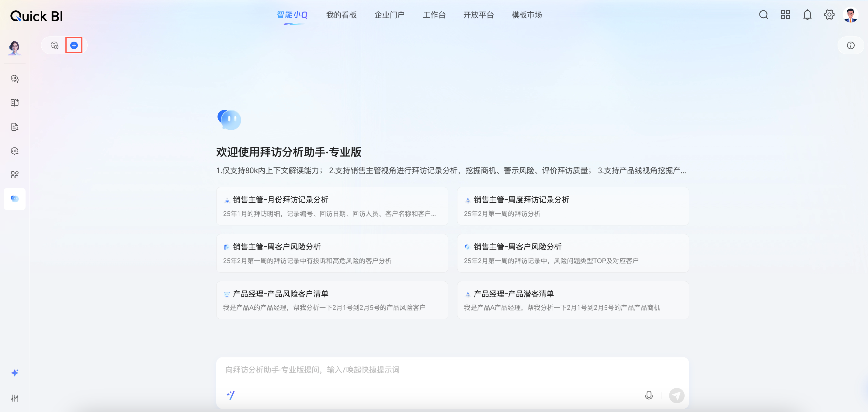868x412 pixels.
Task: Click the microphone voice input icon
Action: pyautogui.click(x=649, y=395)
